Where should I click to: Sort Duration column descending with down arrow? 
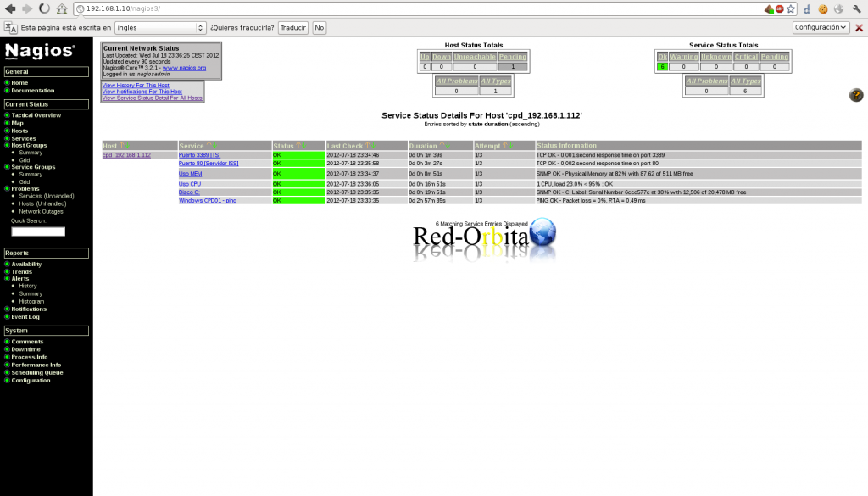(x=448, y=146)
